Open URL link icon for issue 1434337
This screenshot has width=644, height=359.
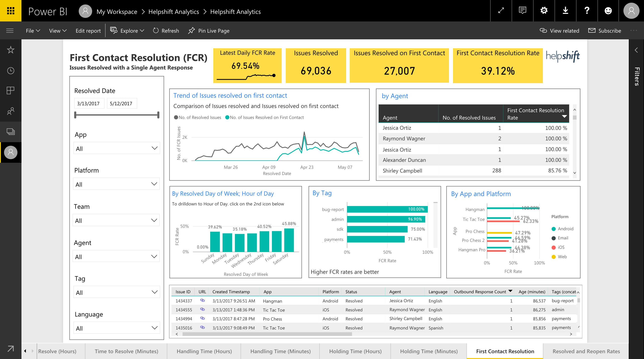[x=202, y=300]
